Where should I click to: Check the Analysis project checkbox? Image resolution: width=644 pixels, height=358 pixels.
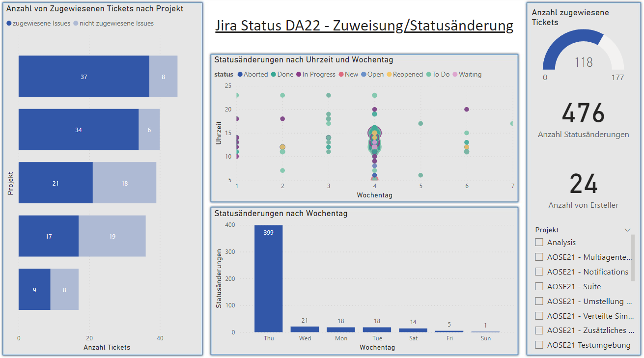[x=539, y=242]
